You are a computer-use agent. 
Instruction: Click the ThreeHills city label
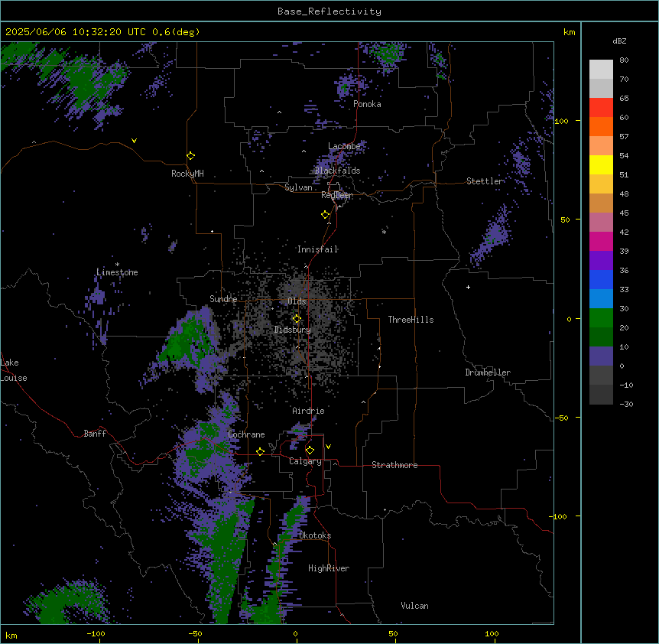[x=411, y=320]
